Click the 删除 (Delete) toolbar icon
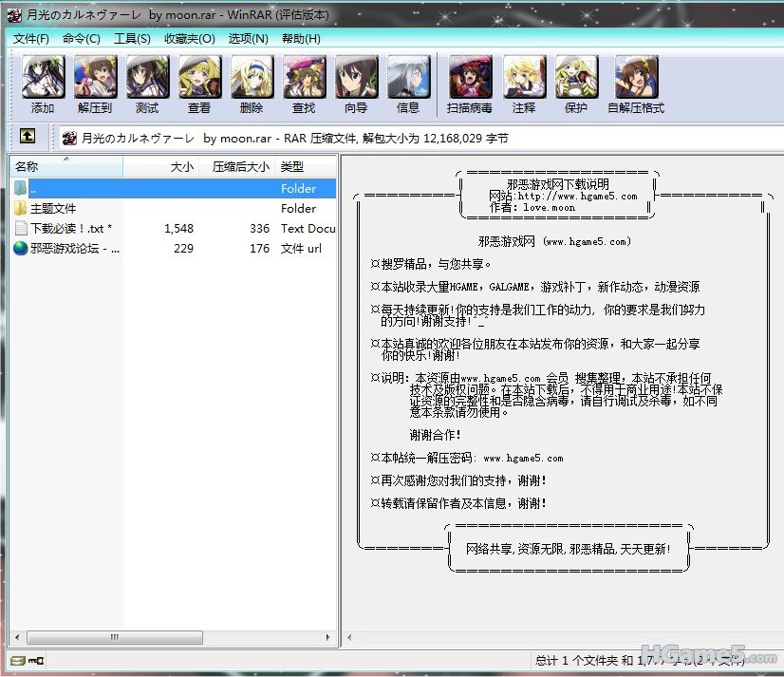Image resolution: width=784 pixels, height=677 pixels. [252, 77]
